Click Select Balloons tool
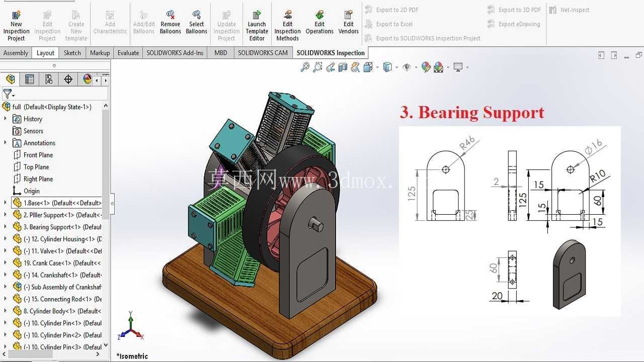The height and width of the screenshot is (362, 644). pos(196,22)
